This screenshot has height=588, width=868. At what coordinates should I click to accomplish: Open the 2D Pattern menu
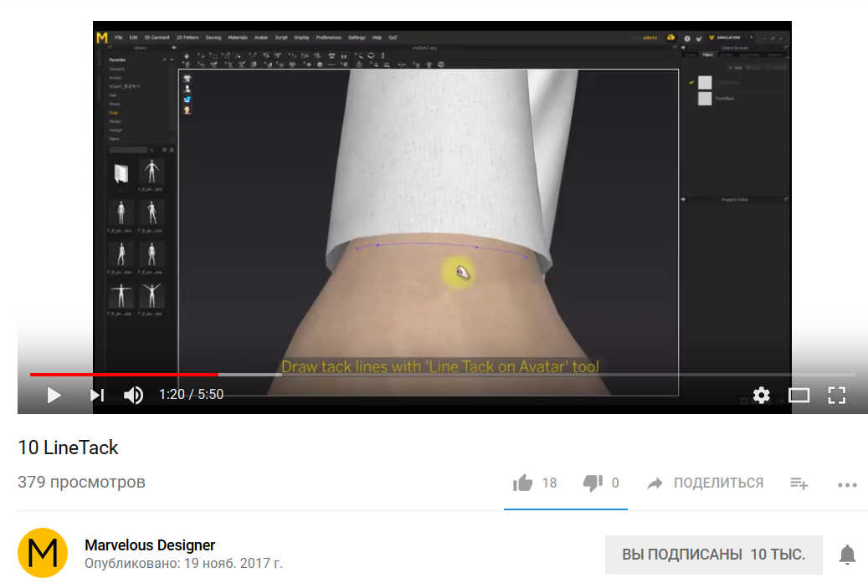pos(187,38)
